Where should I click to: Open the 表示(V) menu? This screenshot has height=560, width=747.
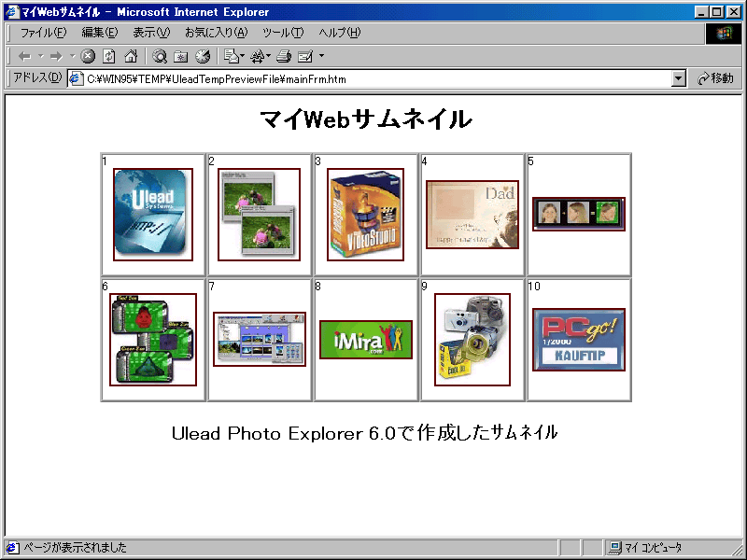pos(151,33)
